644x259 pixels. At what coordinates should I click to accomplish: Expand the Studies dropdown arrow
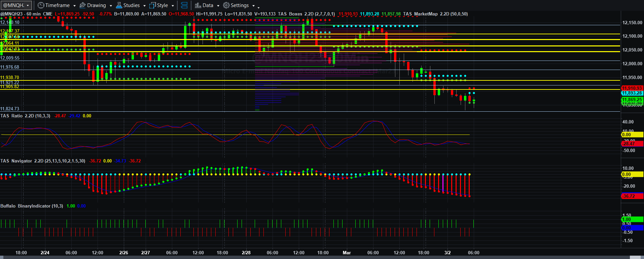144,6
